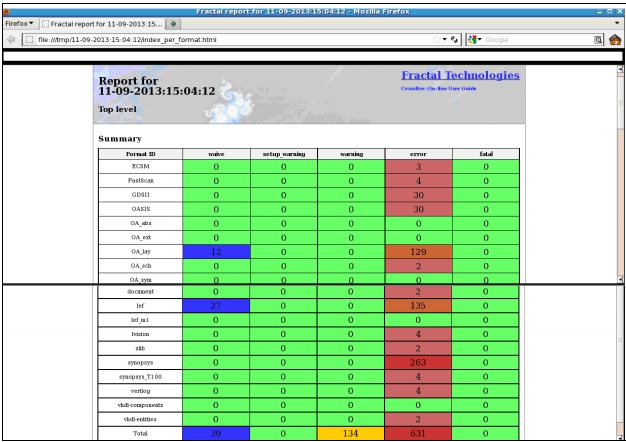This screenshot has height=442, width=626.
Task: Click the 'FastScan' row label
Action: [141, 180]
